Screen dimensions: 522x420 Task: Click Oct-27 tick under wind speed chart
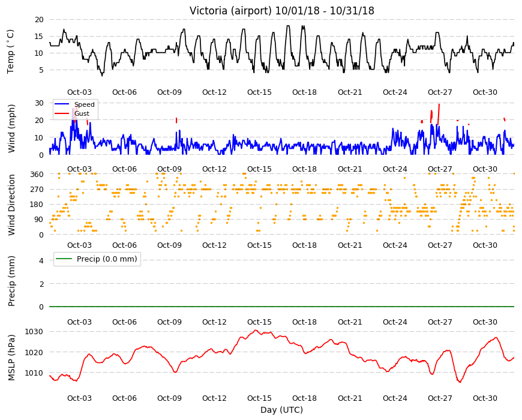pyautogui.click(x=440, y=169)
